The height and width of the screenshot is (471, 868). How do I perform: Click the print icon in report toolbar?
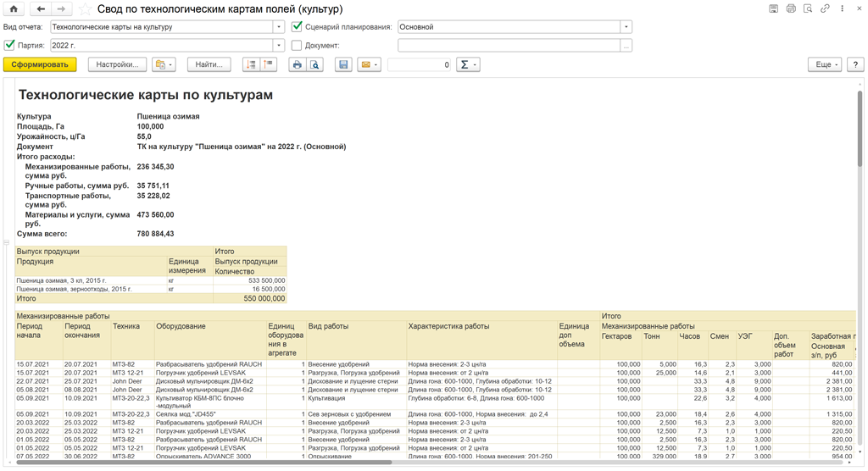(297, 64)
